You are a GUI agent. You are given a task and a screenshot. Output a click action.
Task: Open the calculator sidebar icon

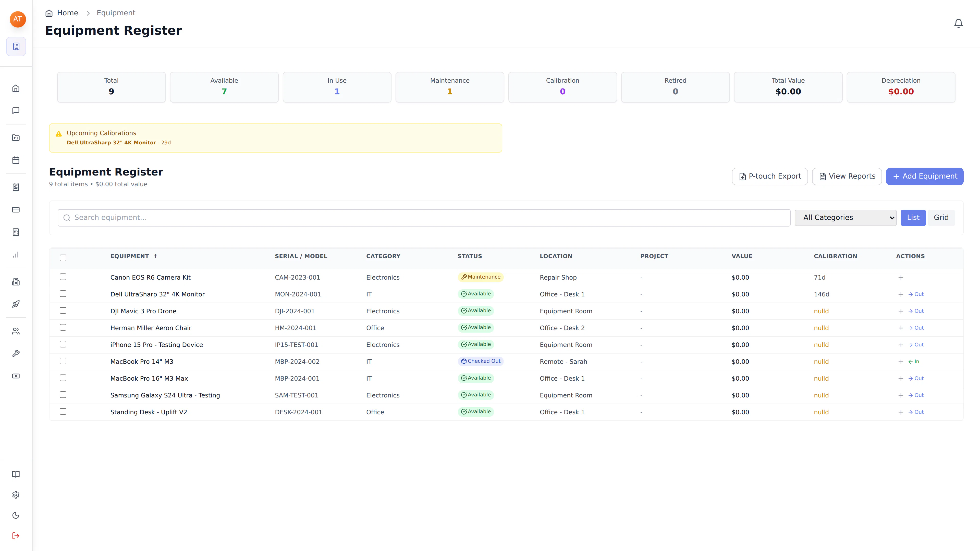click(x=16, y=232)
